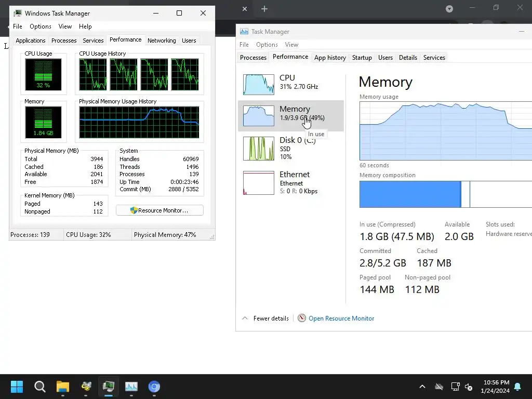
Task: Collapse with Fewer details chevron
Action: [x=245, y=318]
